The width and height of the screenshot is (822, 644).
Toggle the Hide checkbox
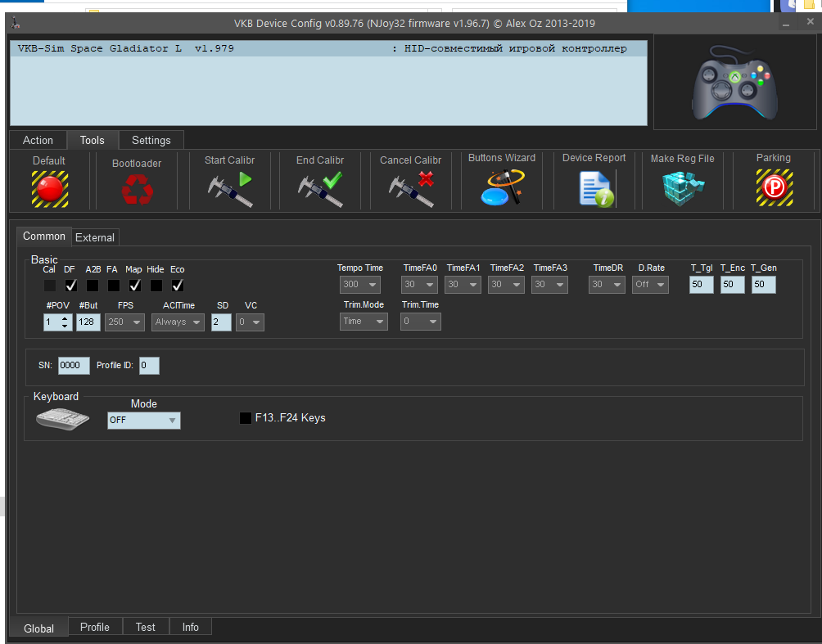(x=156, y=286)
